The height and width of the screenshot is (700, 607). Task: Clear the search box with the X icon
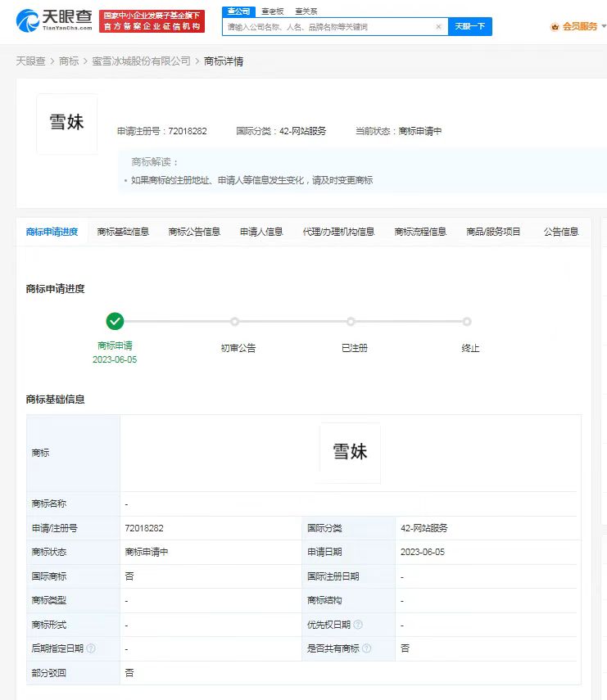[438, 27]
